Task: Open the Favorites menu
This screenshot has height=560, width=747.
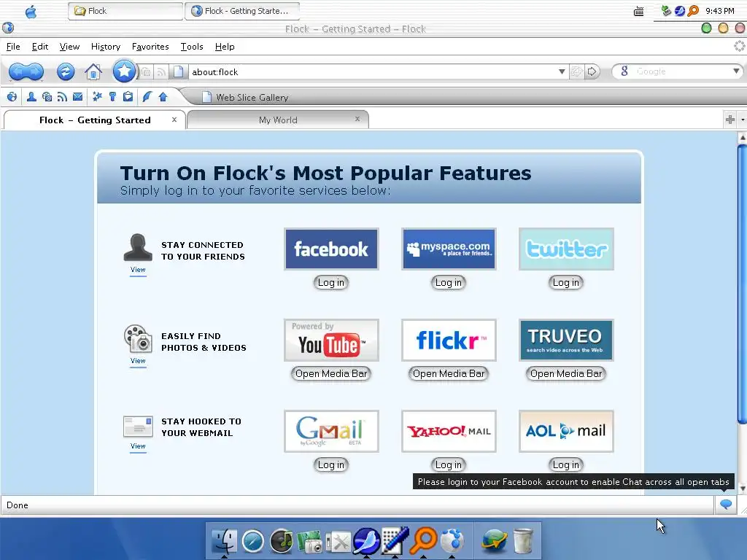Action: tap(150, 47)
